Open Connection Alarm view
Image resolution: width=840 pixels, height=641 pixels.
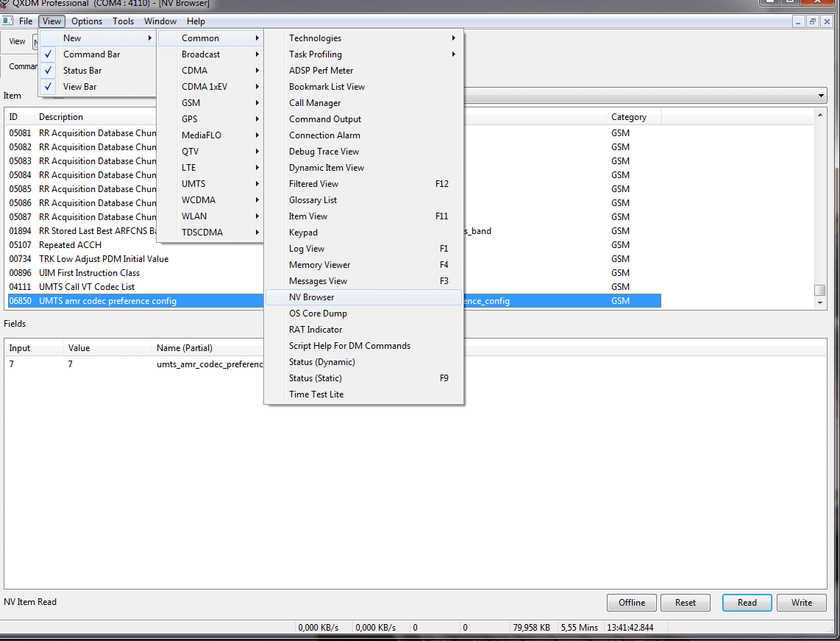(x=364, y=135)
